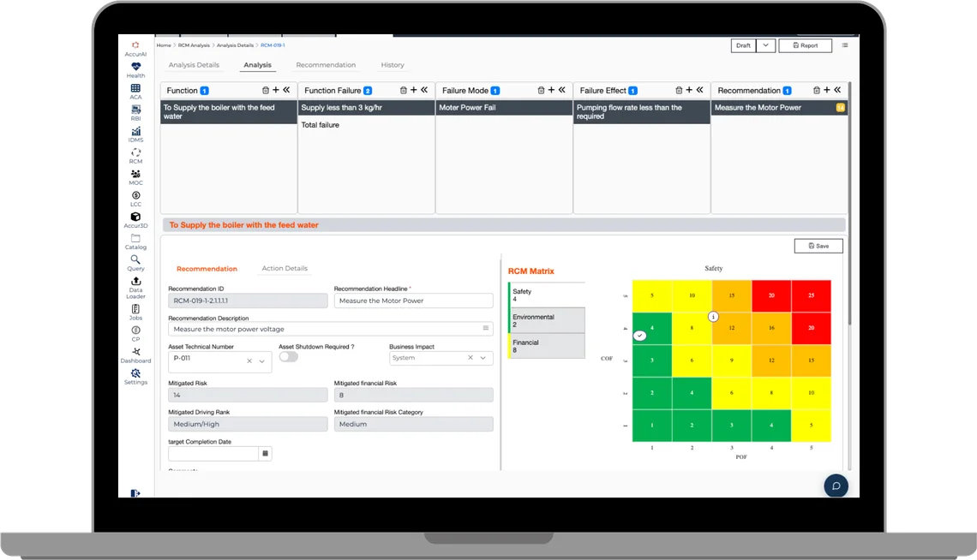Go to Analysis Details breadcrumb
Screen dimensions: 977x560
pyautogui.click(x=235, y=45)
